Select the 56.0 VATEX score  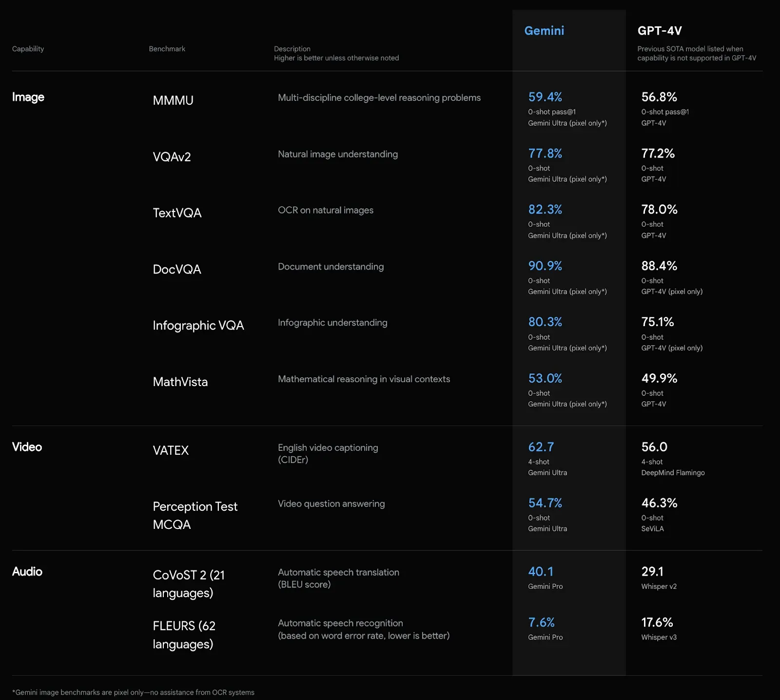point(654,447)
